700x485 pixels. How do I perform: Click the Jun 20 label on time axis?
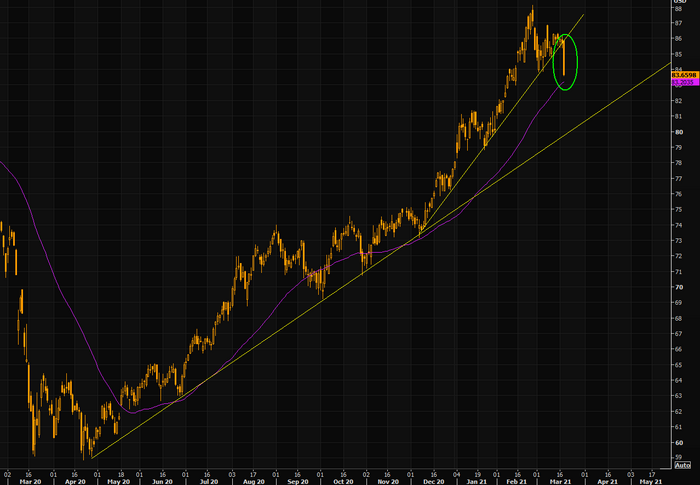(x=162, y=481)
